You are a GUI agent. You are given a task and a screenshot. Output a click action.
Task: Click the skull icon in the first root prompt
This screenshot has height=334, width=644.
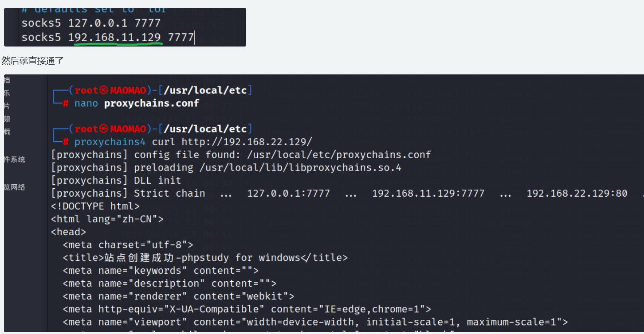pyautogui.click(x=103, y=91)
